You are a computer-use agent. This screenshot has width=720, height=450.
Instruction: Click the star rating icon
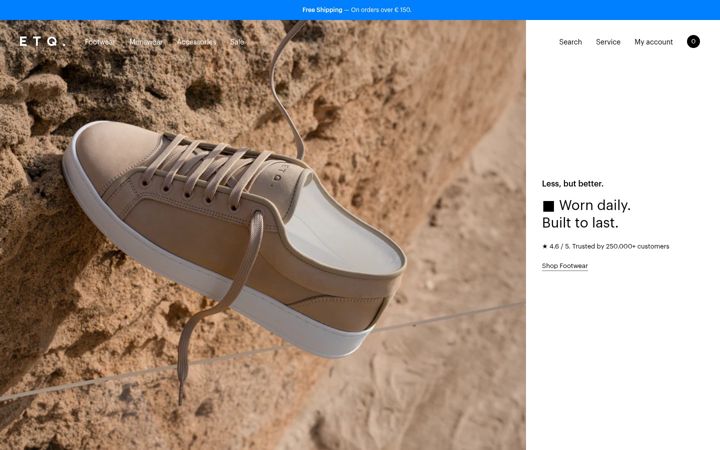(545, 246)
